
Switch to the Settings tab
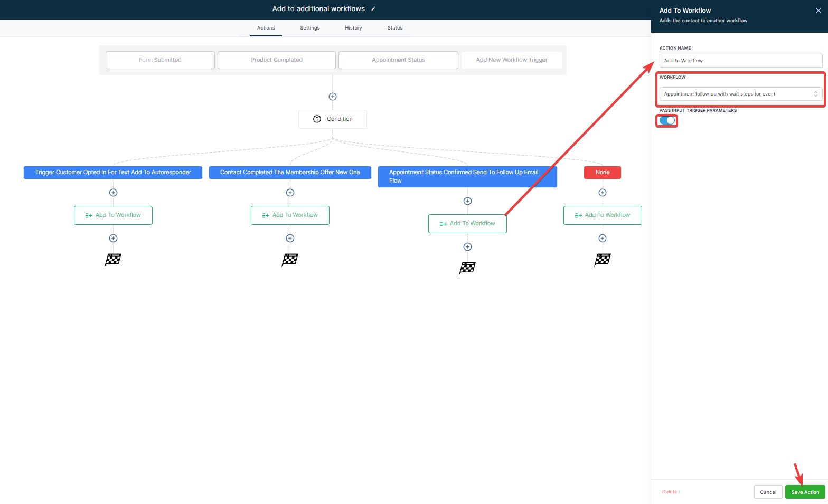pyautogui.click(x=310, y=28)
